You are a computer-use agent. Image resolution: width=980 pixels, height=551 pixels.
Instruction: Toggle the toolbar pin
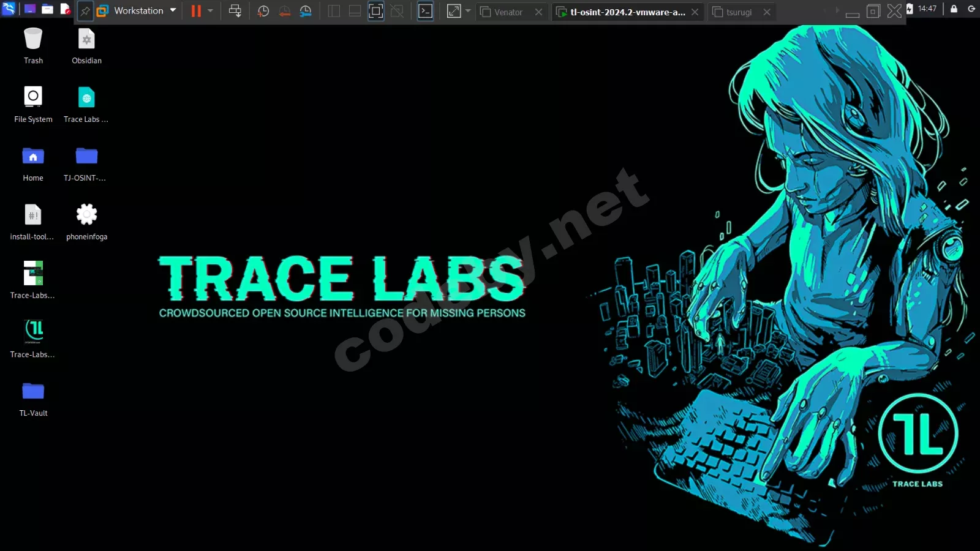(x=85, y=11)
